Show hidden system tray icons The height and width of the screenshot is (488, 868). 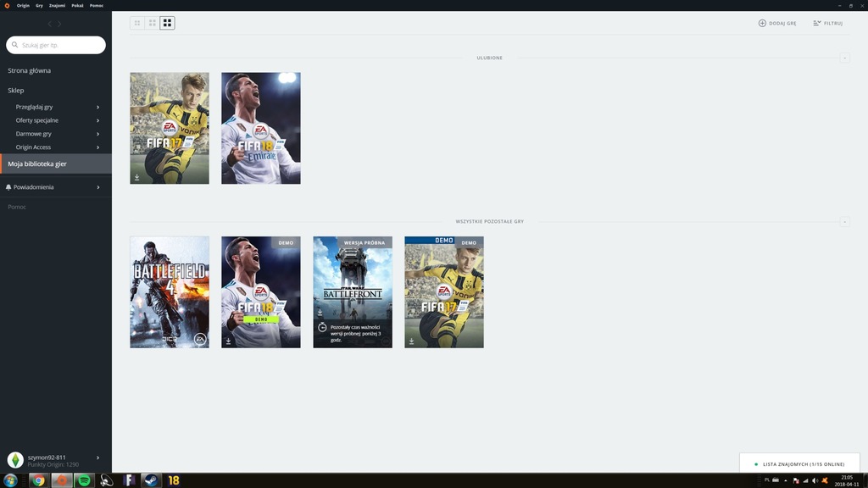786,481
